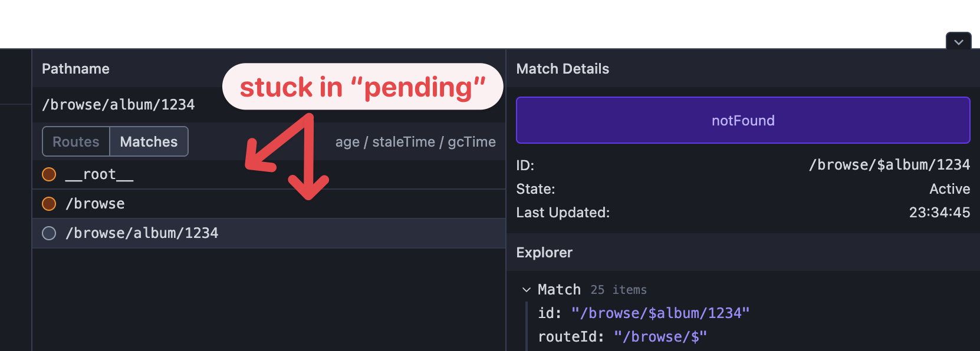Click the collapse devtools chevron button
This screenshot has width=980, height=351.
pyautogui.click(x=958, y=42)
